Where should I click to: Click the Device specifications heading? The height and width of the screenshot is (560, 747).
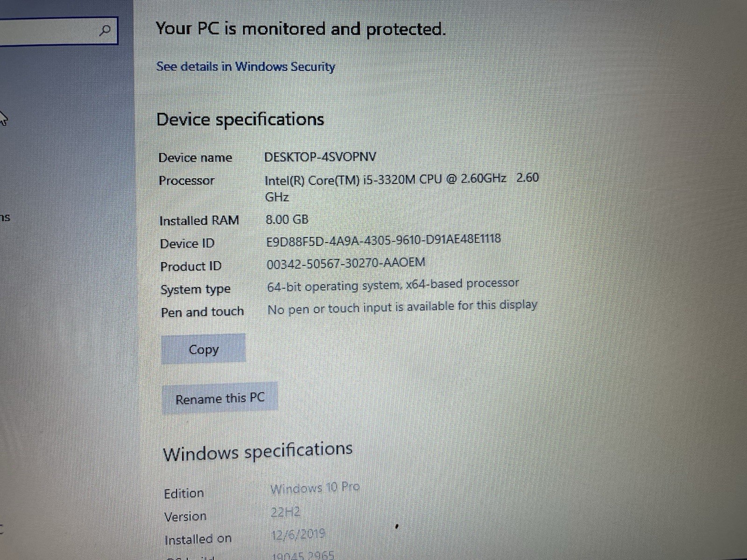[240, 120]
